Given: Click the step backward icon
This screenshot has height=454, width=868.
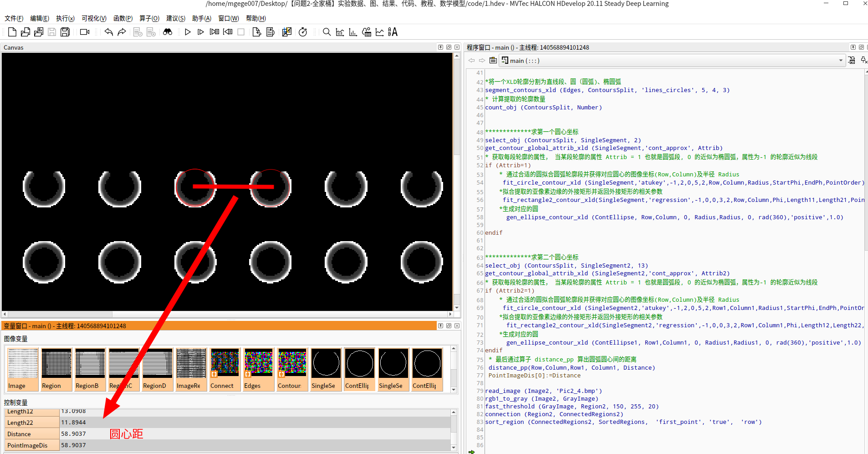Looking at the screenshot, I should (228, 32).
